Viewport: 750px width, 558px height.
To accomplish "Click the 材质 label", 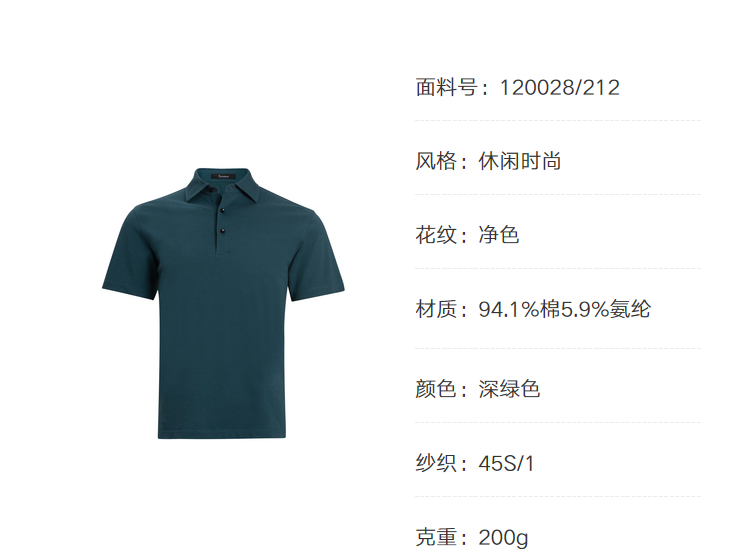I will [x=435, y=309].
